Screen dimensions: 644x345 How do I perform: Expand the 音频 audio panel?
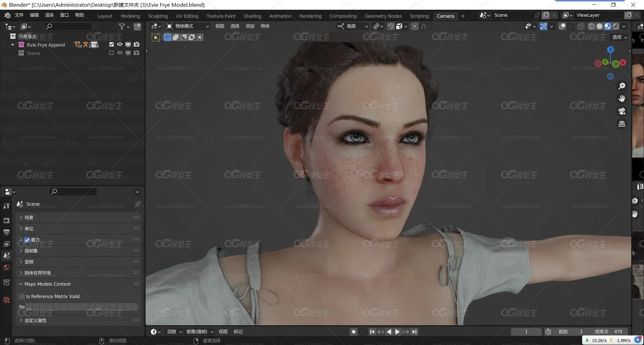78,262
